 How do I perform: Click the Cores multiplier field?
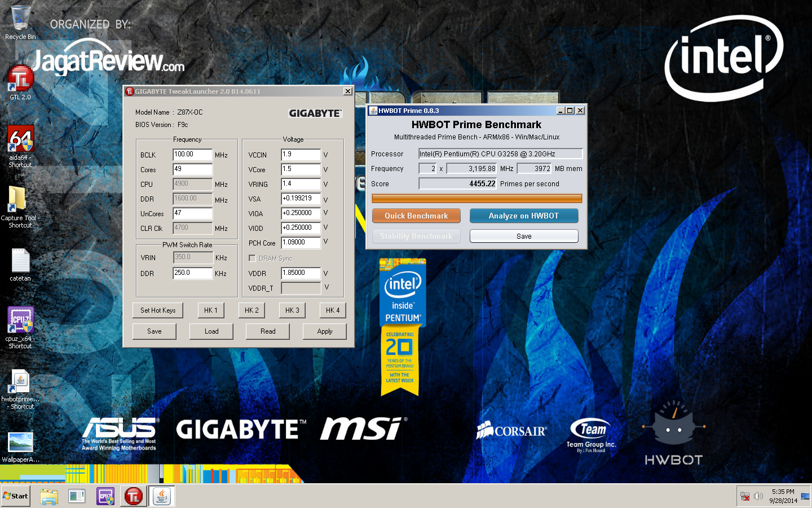click(x=192, y=169)
